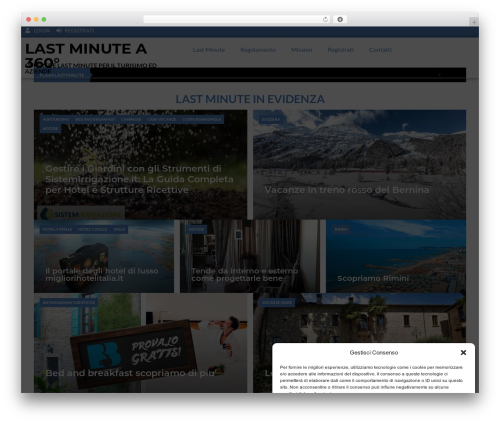500x423 pixels.
Task: Open the Mission menu item
Action: pyautogui.click(x=302, y=50)
